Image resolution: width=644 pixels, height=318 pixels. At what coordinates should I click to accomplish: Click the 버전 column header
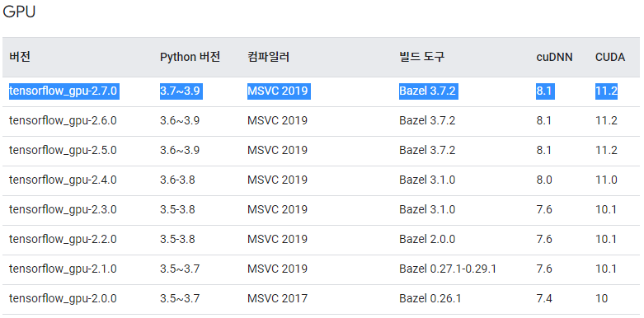coord(19,57)
